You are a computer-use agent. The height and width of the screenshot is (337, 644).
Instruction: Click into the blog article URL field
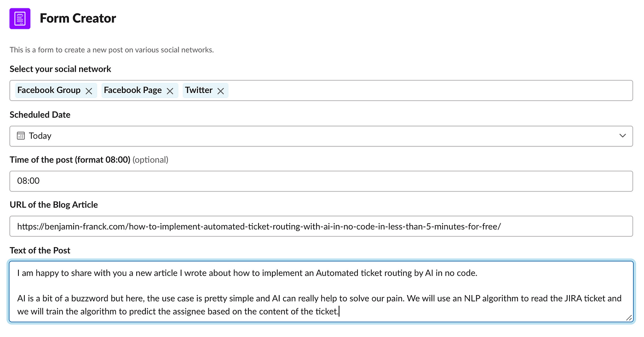[x=321, y=227]
